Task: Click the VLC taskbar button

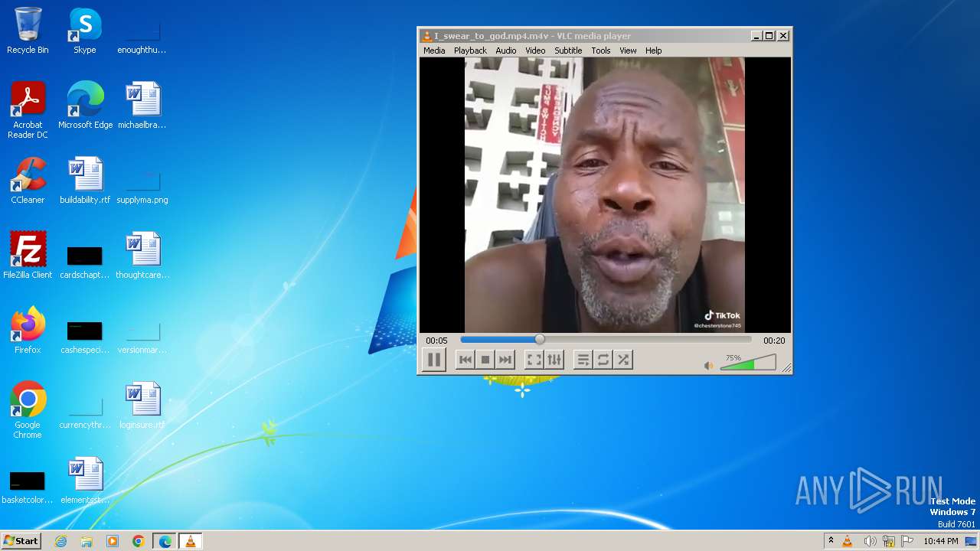Action: [190, 541]
